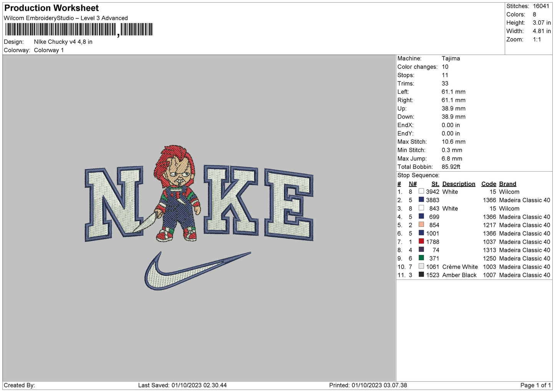Image resolution: width=555 pixels, height=392 pixels.
Task: Click the Max Stitch value 10.6 mm
Action: [x=453, y=142]
